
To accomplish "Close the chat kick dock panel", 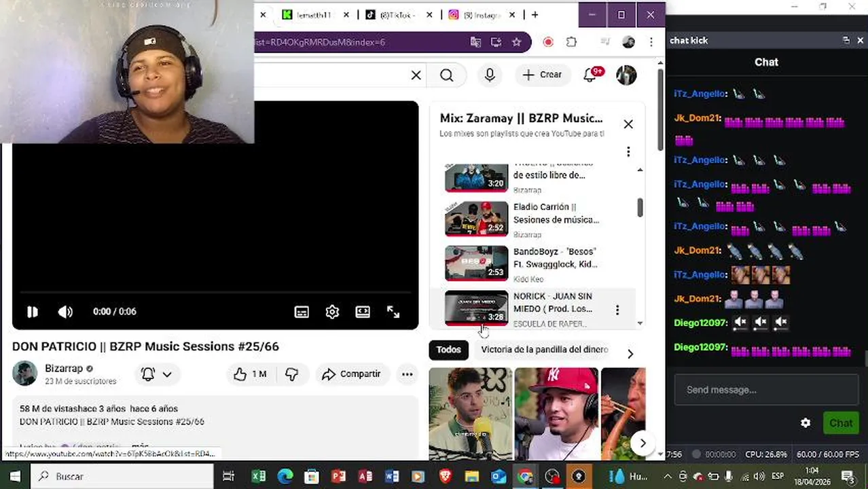I will click(x=860, y=41).
